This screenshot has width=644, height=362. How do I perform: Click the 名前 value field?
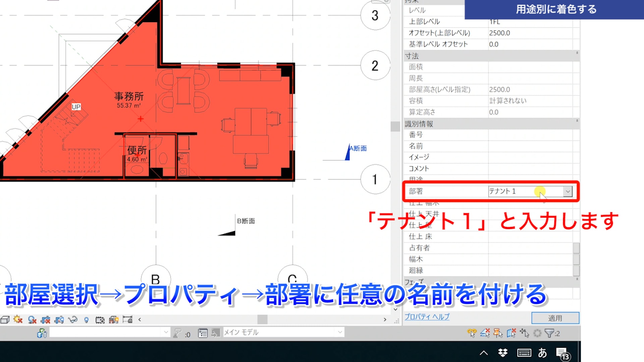click(x=530, y=146)
